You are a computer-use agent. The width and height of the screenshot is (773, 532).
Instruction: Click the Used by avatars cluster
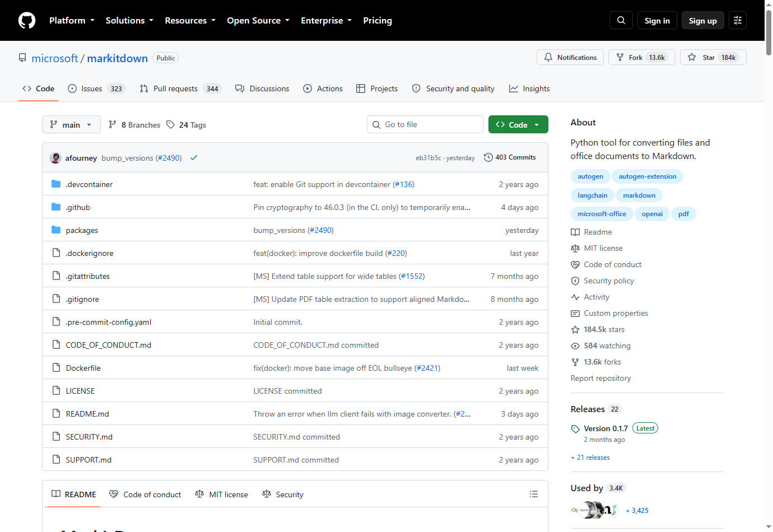click(x=594, y=510)
